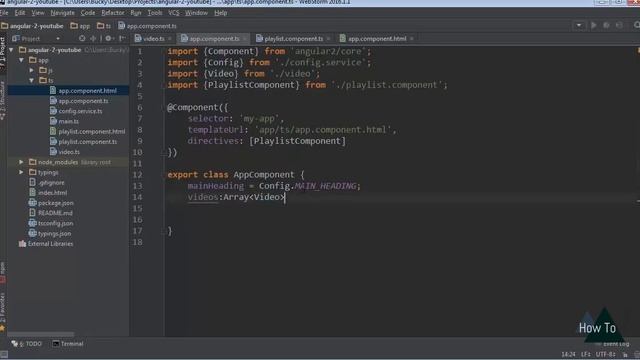Click the Project panel horizontal scrollbar
The width and height of the screenshot is (640, 360).
coord(41,334)
